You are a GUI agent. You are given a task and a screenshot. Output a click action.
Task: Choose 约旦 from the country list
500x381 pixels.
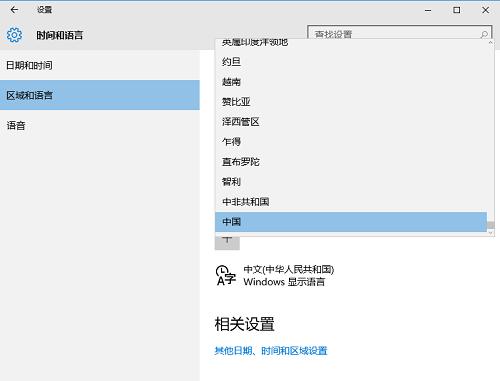tap(351, 62)
